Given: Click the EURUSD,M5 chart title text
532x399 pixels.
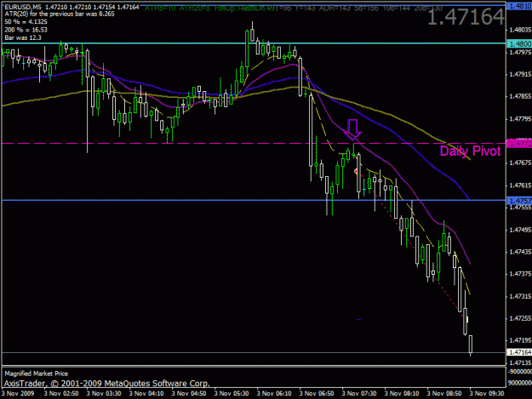Looking at the screenshot, I should click(23, 7).
